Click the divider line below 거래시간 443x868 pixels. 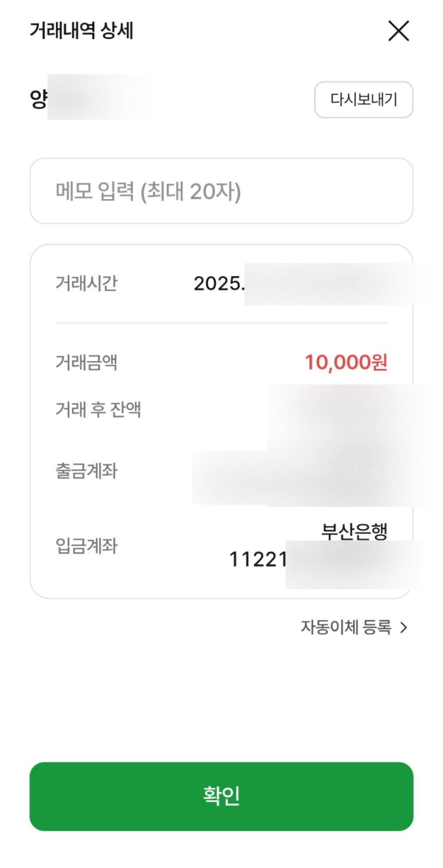[221, 323]
